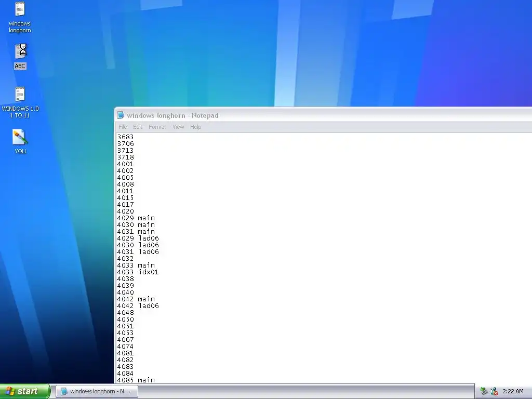Select the YOU paint file icon
The width and height of the screenshot is (532, 399).
point(20,141)
